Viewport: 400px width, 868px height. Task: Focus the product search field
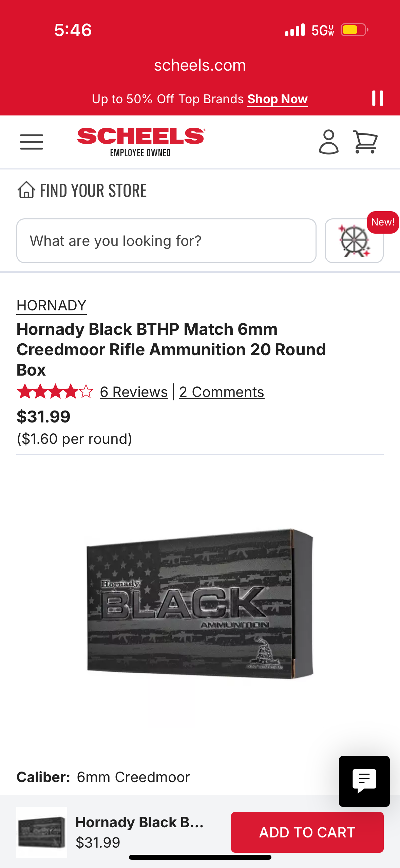[166, 241]
